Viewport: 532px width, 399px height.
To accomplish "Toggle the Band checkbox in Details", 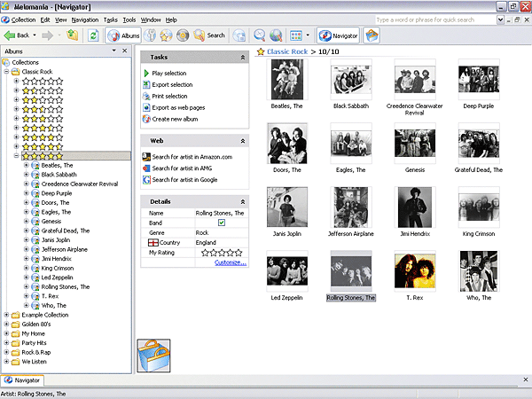I will point(222,223).
